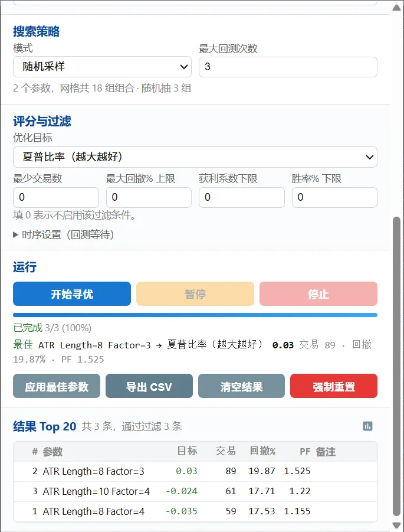Click the 评分与过滤 section heading
This screenshot has width=404, height=532.
42,121
